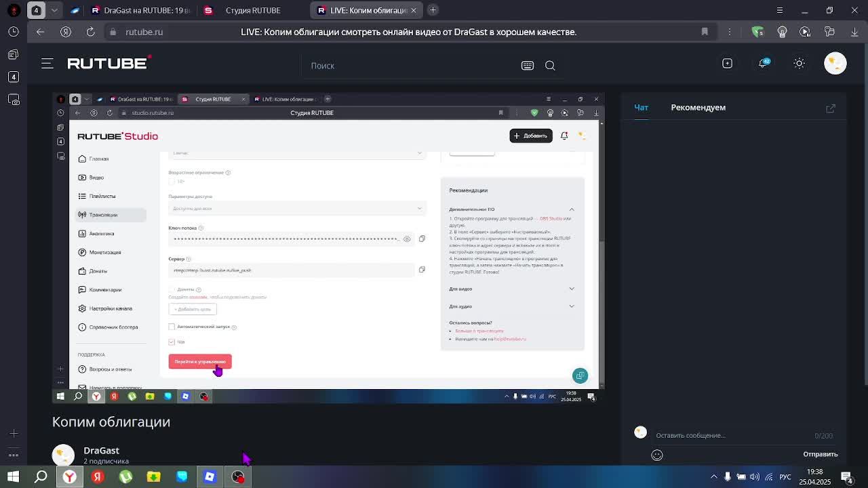
Task: Pop out the chat window
Action: [x=831, y=108]
